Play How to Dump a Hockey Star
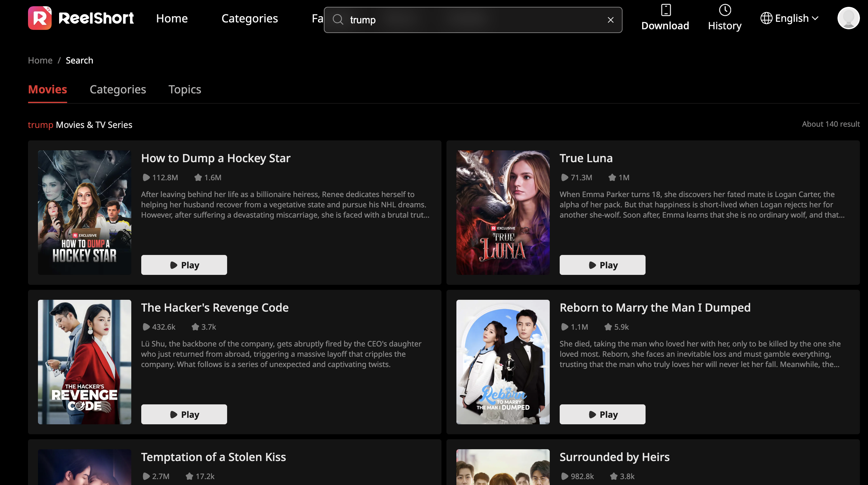 pos(184,265)
